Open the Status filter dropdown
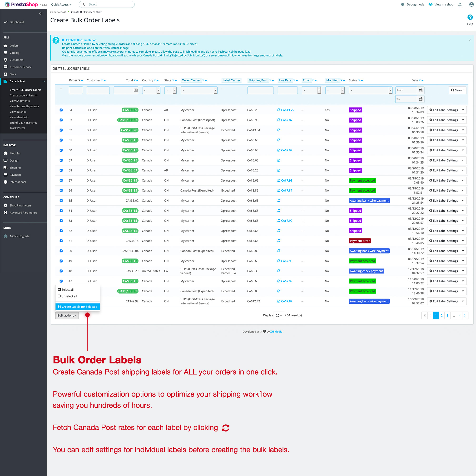Screen dimensions: 476x476 (x=370, y=90)
